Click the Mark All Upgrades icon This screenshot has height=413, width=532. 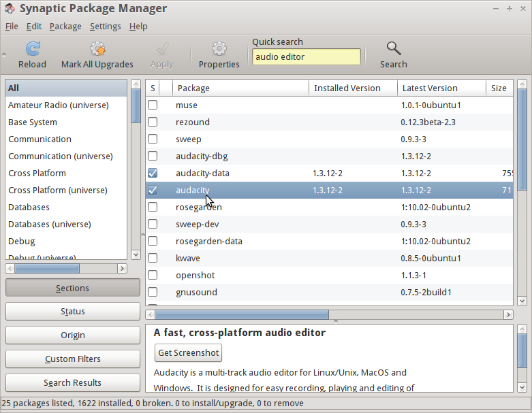click(x=97, y=48)
